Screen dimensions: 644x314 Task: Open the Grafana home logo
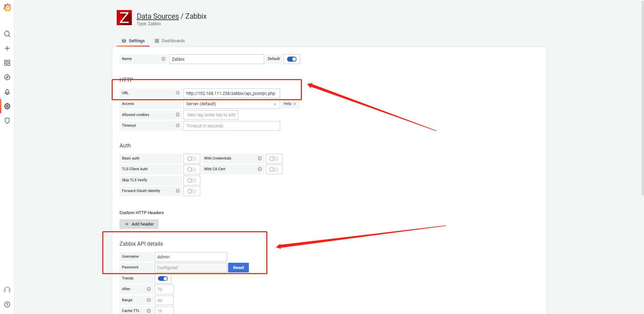click(7, 7)
